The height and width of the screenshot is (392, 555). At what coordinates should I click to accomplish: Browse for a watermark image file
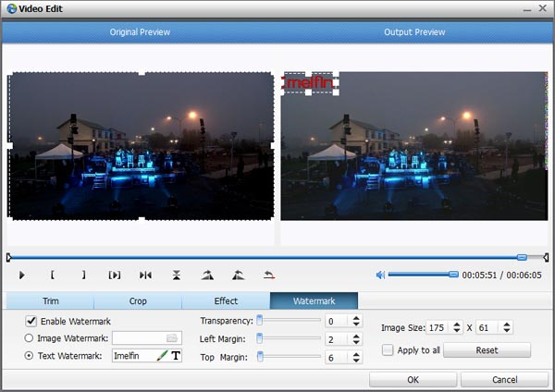[172, 338]
